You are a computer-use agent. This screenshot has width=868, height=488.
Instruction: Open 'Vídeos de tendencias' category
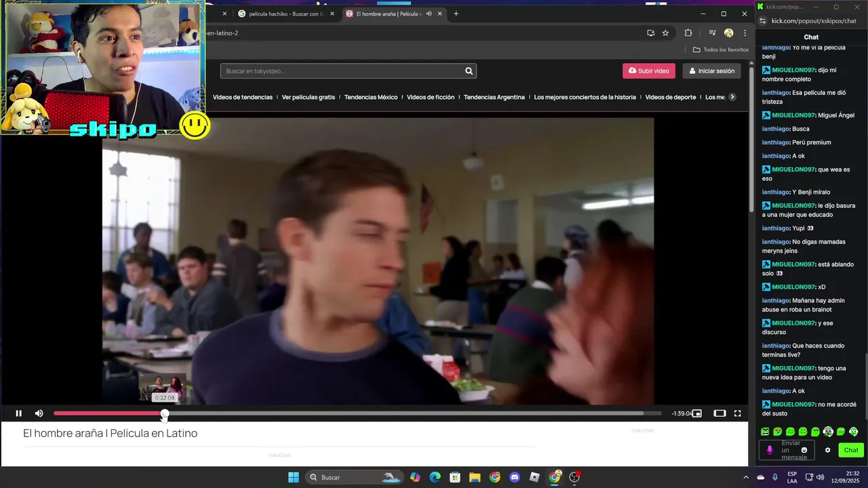click(243, 97)
